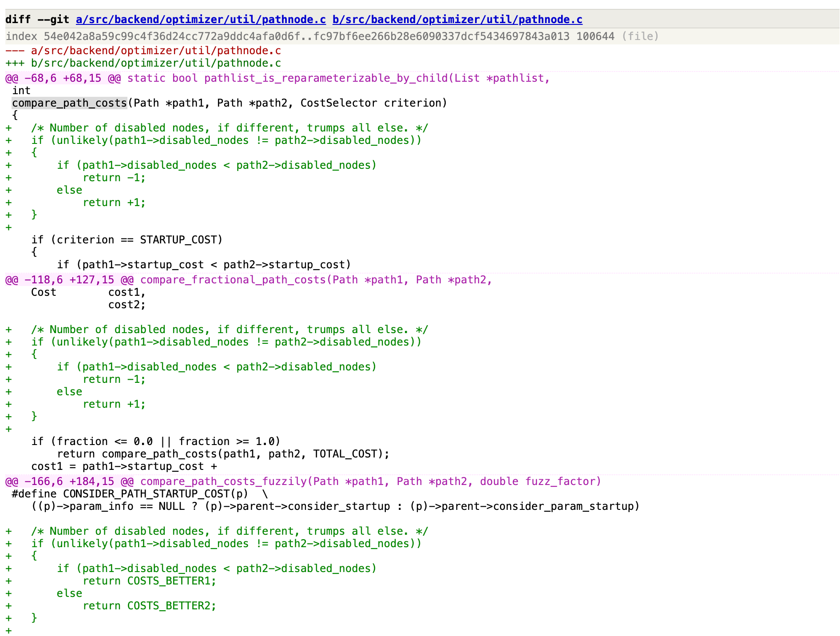The image size is (840, 636).
Task: Click the '#define CONSIDER_PATH_STARTUP_COST(p)' line
Action: pos(140,494)
